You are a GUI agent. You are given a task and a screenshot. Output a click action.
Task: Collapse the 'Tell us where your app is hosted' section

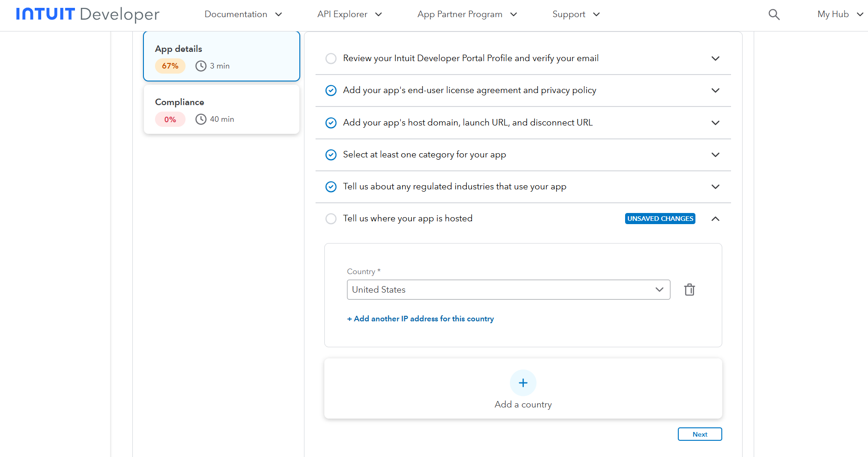pos(715,219)
